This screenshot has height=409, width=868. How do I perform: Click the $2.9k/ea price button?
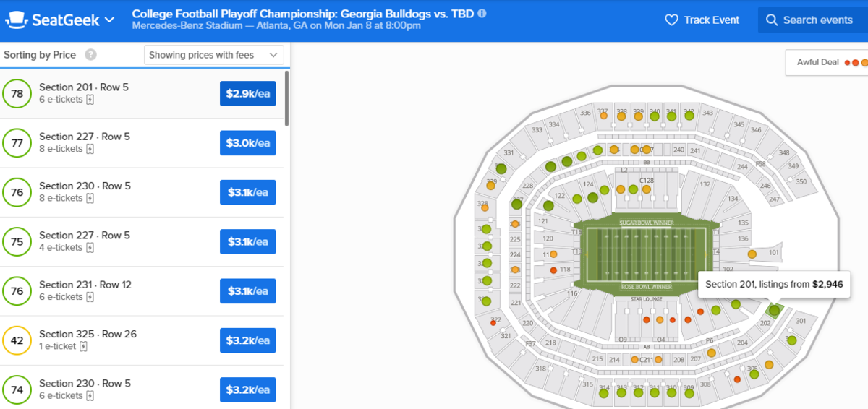pyautogui.click(x=247, y=94)
